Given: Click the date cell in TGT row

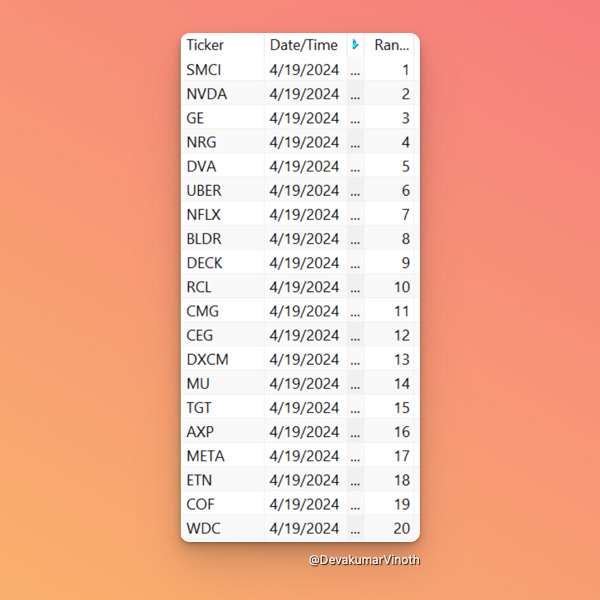Looking at the screenshot, I should (306, 407).
